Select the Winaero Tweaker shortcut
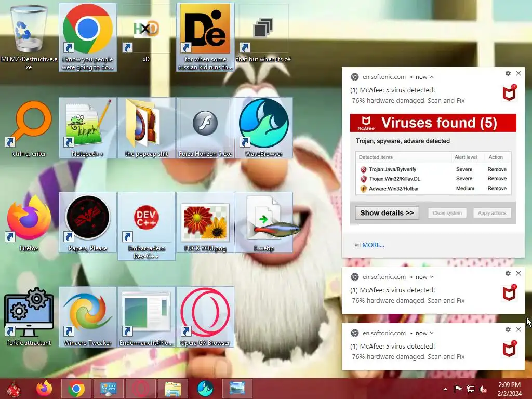Viewport: 532px width, 399px height. tap(87, 317)
